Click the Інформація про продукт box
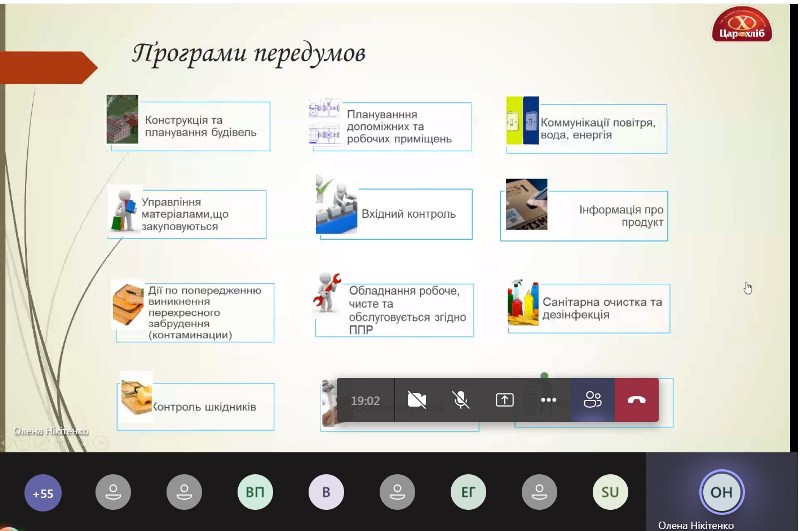This screenshot has width=800, height=531. pos(584,215)
